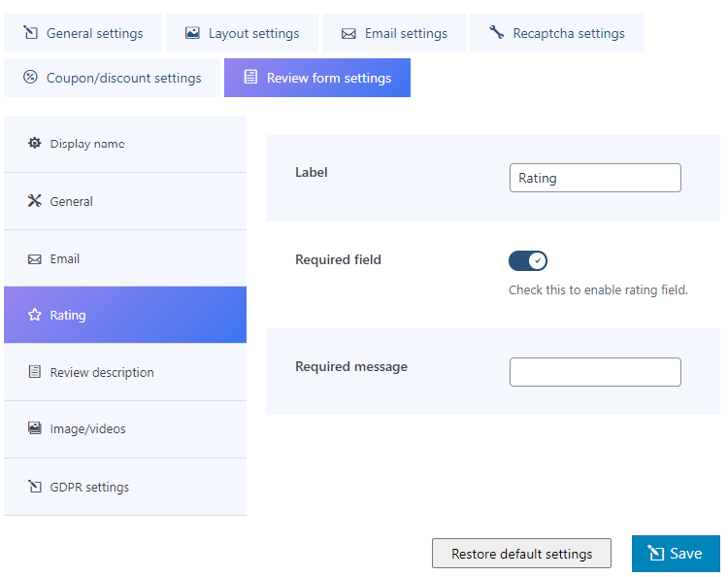Click the Rating star icon
Viewport: 728px width, 577px height.
[34, 315]
